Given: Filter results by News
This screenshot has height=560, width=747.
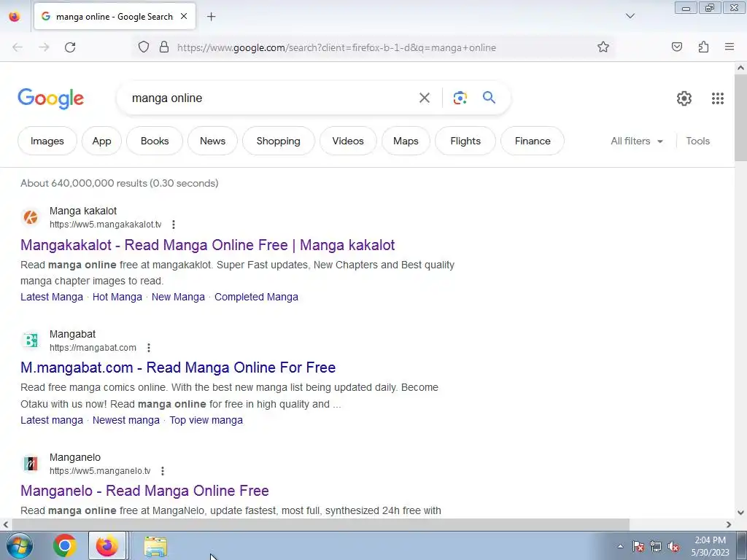Looking at the screenshot, I should [212, 141].
